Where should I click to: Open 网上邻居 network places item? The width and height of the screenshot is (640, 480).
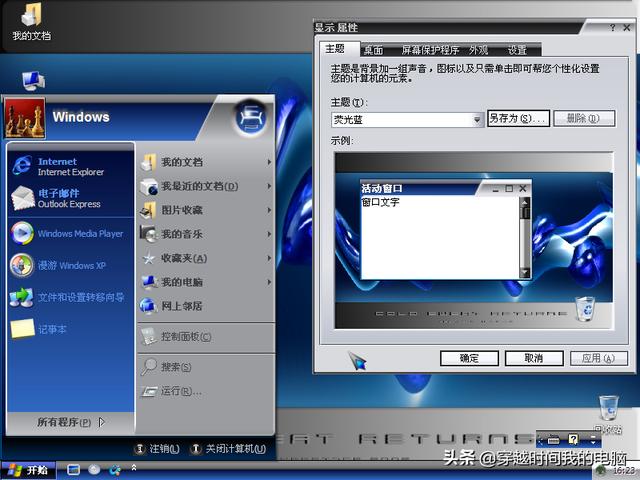coord(206,306)
